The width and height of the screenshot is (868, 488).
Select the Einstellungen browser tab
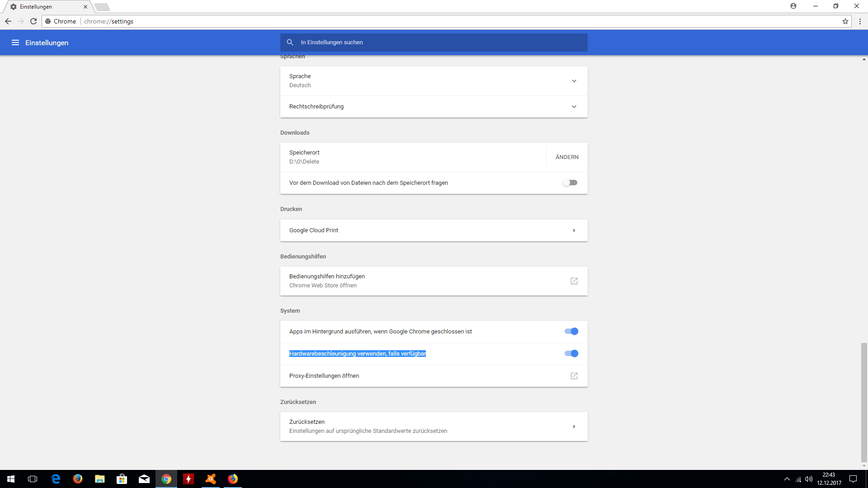pyautogui.click(x=45, y=7)
